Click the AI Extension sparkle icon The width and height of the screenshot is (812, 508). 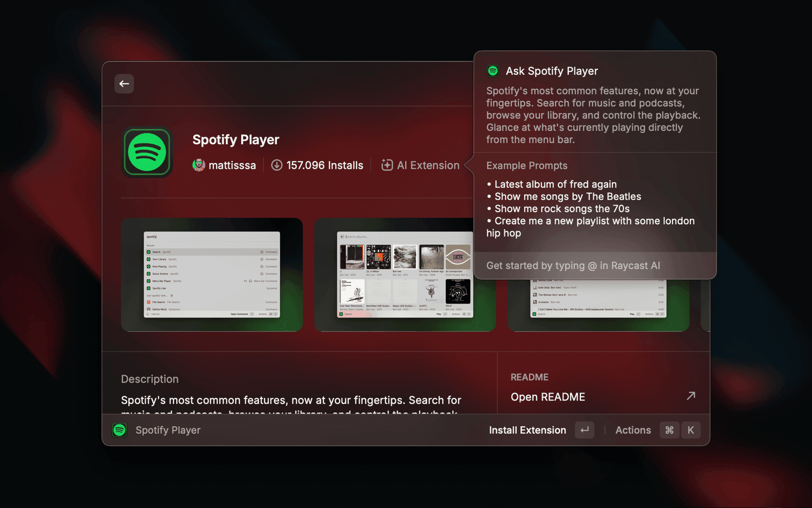(x=387, y=165)
